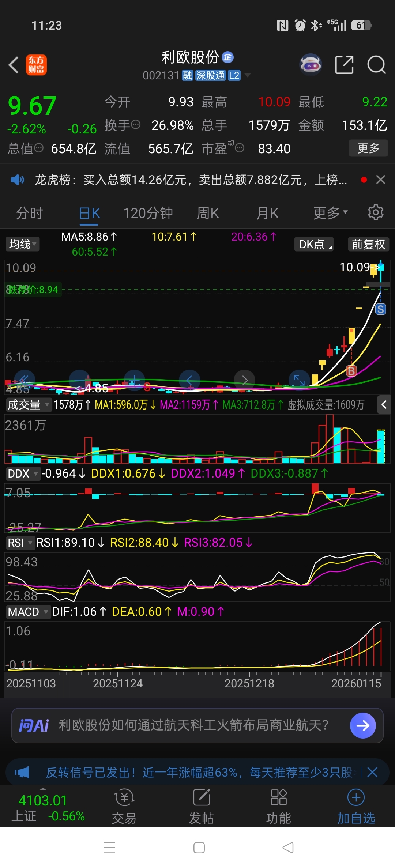
Task: Tap the chart plus zoom button
Action: coord(134,380)
